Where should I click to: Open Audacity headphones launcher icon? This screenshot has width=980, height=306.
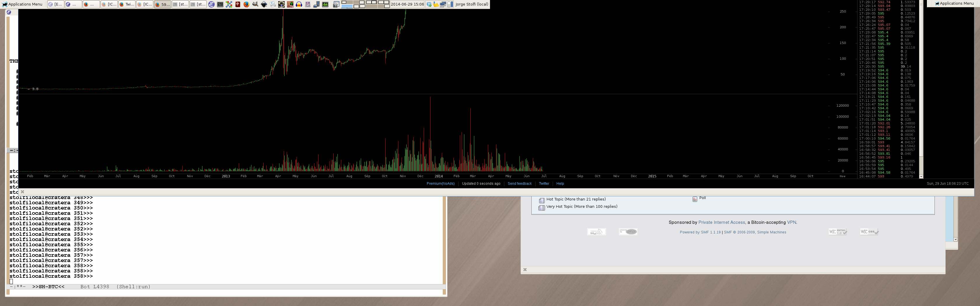pos(299,5)
